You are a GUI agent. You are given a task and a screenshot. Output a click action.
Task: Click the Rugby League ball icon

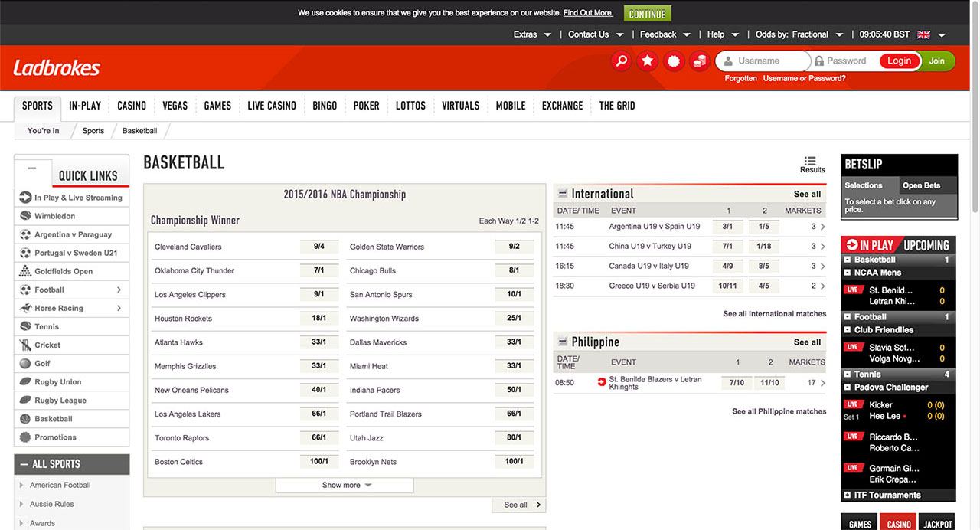coord(25,400)
